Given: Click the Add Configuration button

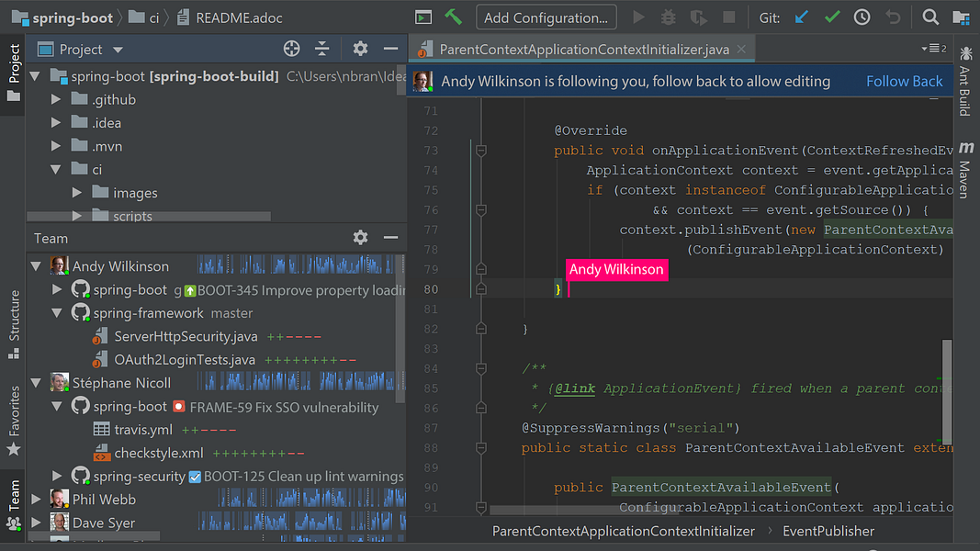Looking at the screenshot, I should (546, 17).
